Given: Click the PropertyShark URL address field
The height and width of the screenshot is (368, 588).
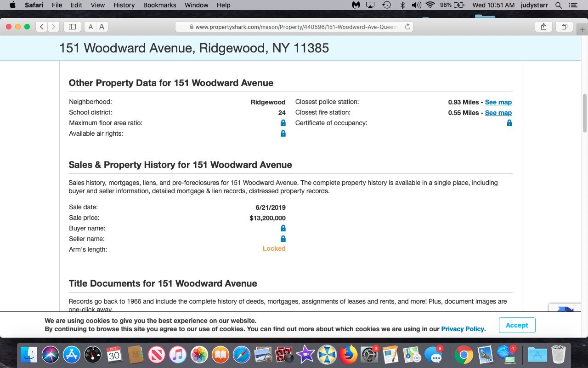Looking at the screenshot, I should 294,27.
